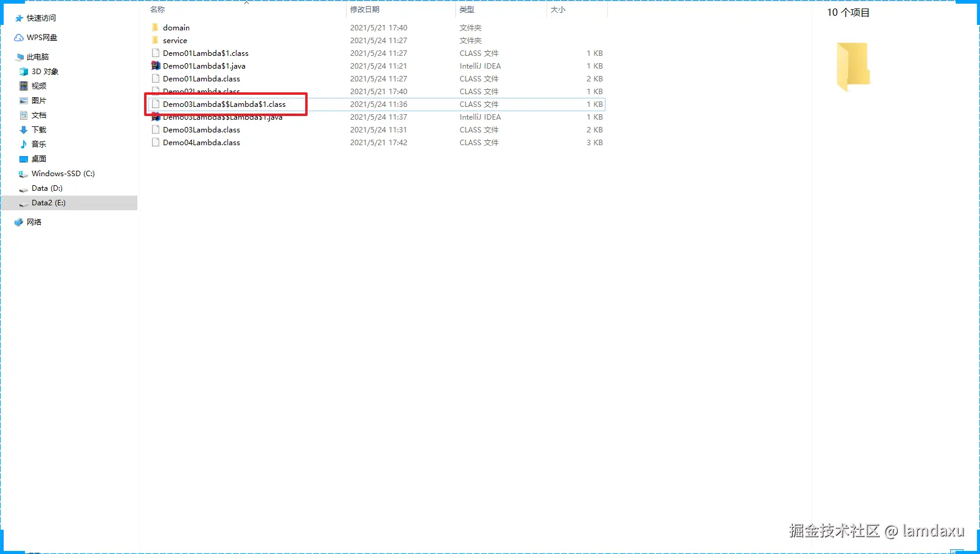Click the Music note icon
The width and height of the screenshot is (980, 554).
(24, 145)
